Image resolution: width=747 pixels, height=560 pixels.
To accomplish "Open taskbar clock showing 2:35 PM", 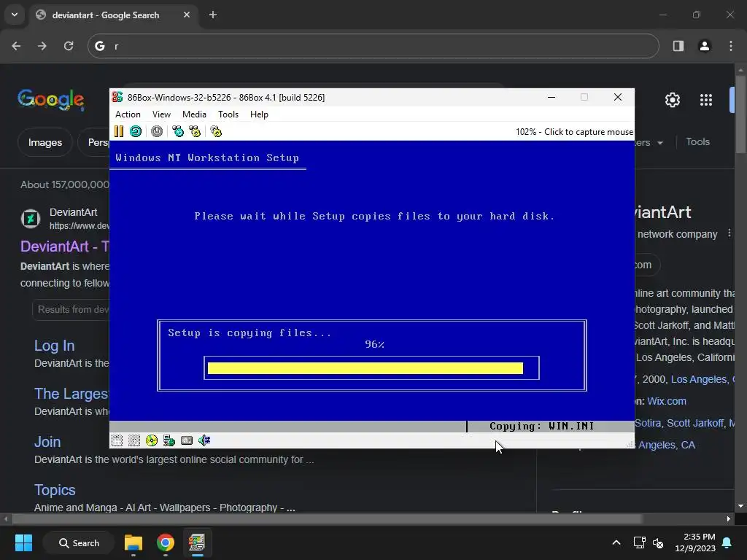I will pos(695,542).
